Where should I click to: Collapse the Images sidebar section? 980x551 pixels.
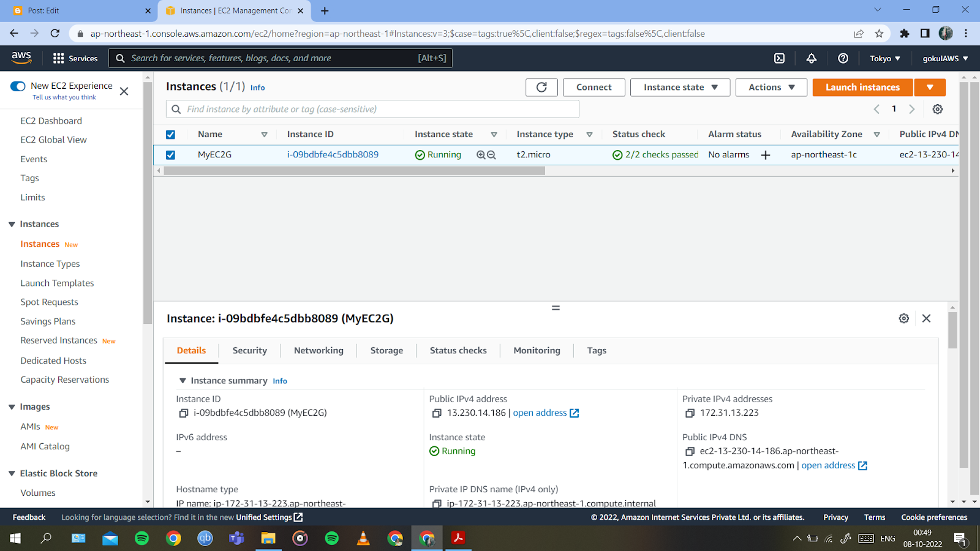pos(12,407)
